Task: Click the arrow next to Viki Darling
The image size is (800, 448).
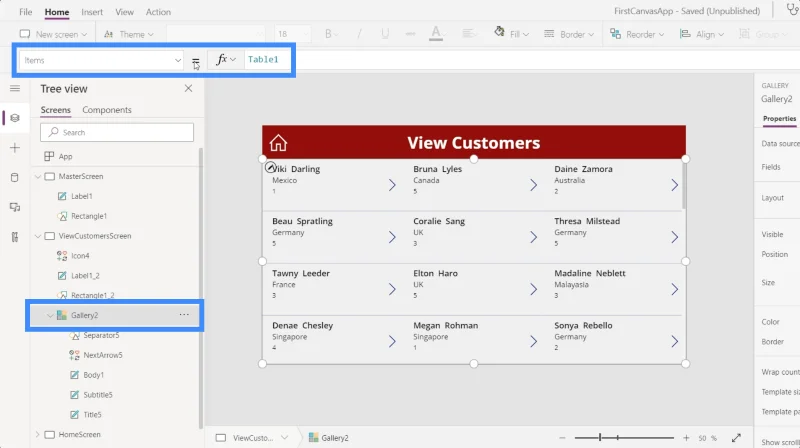Action: [x=392, y=185]
